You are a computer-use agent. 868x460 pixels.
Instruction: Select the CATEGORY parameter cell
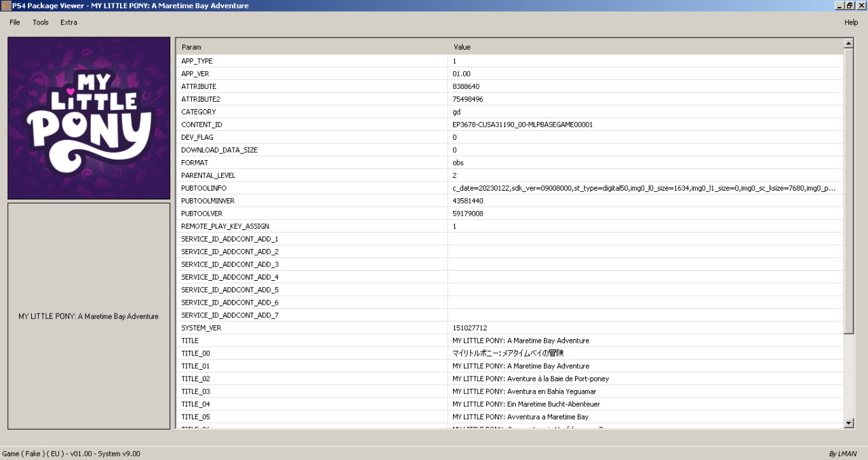(x=312, y=112)
